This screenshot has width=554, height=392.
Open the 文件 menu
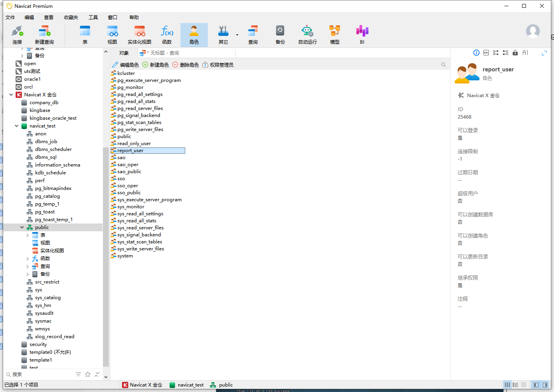tap(10, 18)
